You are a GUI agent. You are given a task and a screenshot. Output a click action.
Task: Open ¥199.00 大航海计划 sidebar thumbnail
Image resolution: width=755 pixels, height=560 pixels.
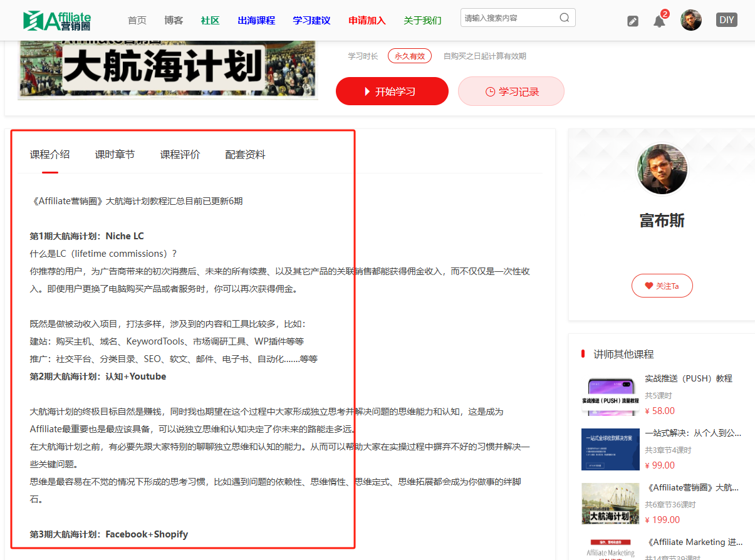tap(611, 504)
